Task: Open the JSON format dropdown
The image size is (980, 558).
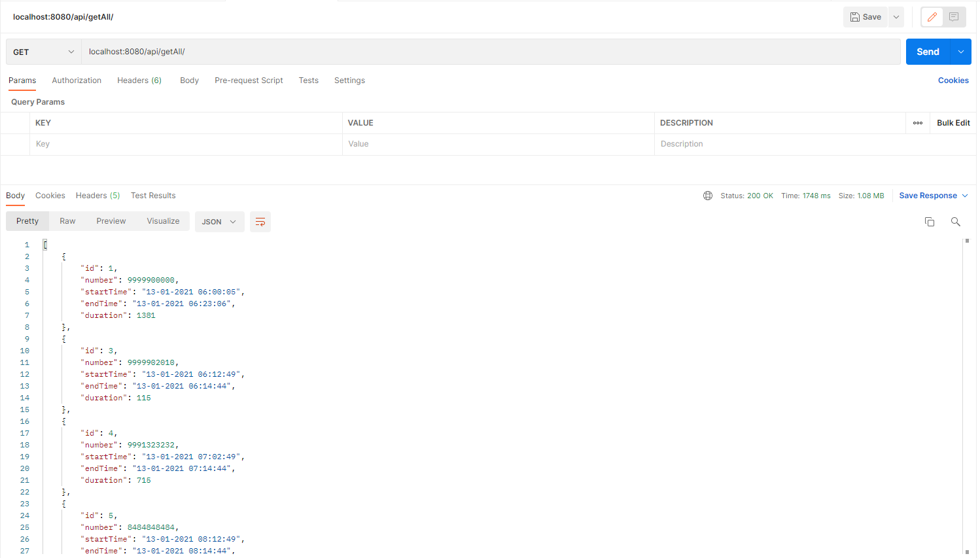Action: coord(219,222)
